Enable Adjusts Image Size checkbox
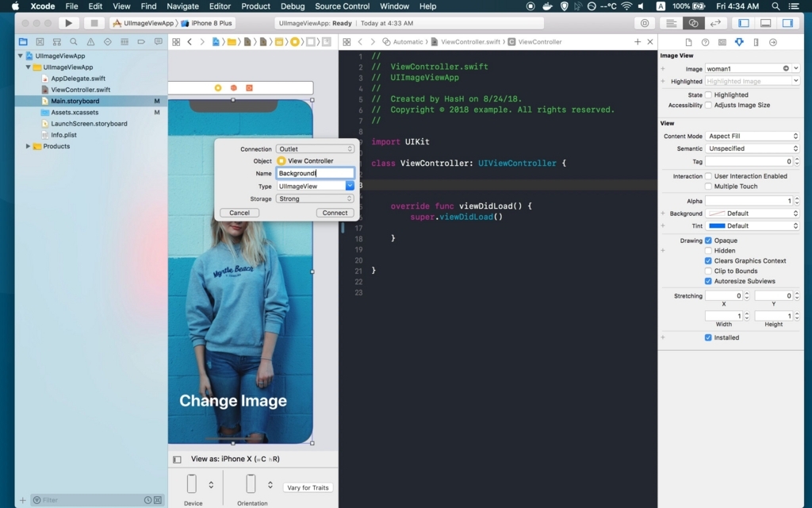Viewport: 812px width, 508px height. 708,105
